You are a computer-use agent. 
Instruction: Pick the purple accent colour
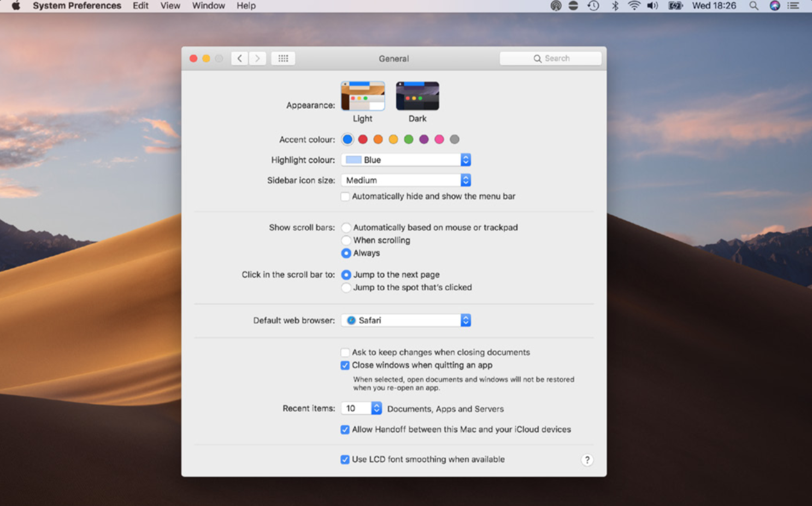coord(424,140)
